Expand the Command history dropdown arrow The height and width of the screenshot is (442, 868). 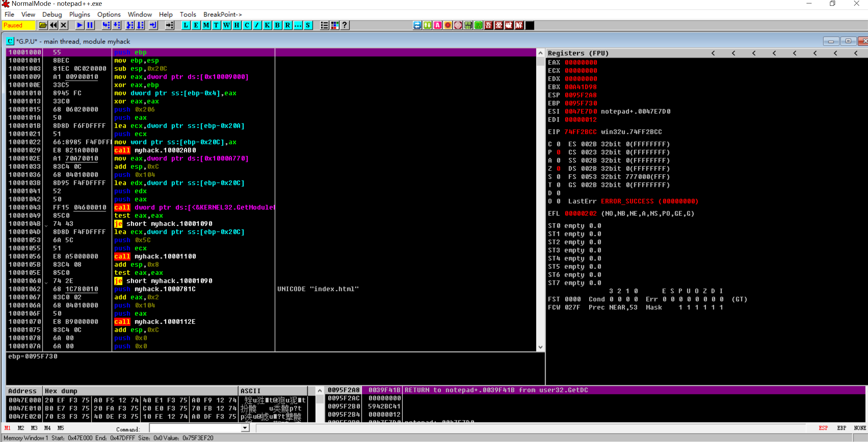[245, 428]
